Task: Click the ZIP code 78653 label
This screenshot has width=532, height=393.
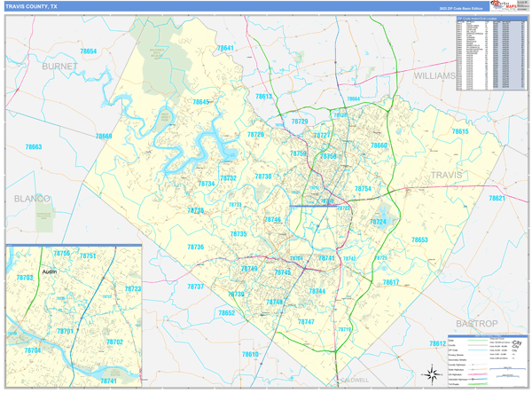Action: (x=419, y=240)
